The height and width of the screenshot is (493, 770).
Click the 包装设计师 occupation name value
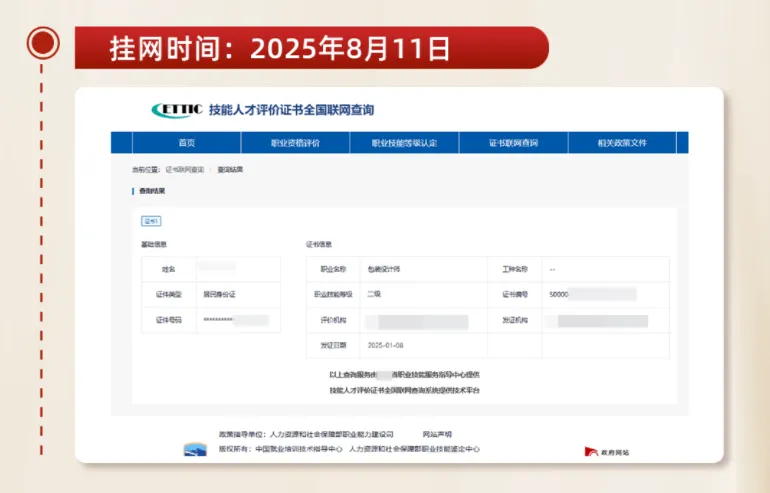click(384, 270)
